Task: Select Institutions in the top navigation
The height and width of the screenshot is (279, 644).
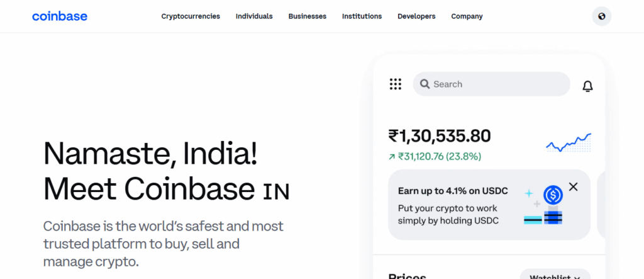Action: (362, 16)
